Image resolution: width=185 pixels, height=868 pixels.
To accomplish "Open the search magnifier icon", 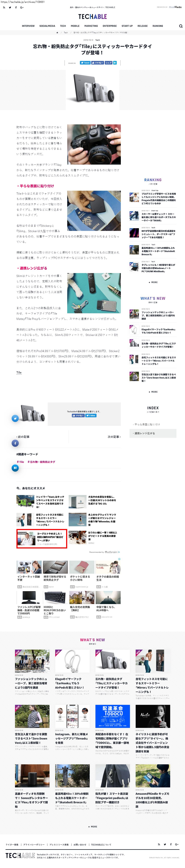I will (181, 26).
